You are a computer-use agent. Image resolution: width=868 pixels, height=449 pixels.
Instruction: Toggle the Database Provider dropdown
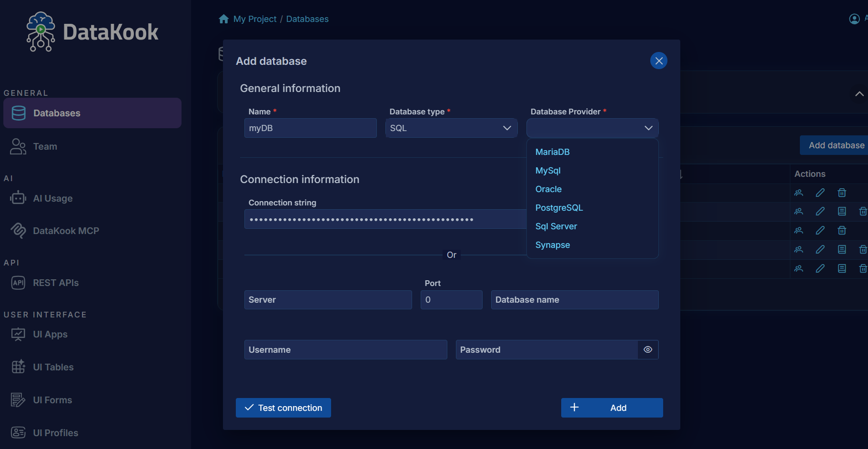(x=593, y=128)
